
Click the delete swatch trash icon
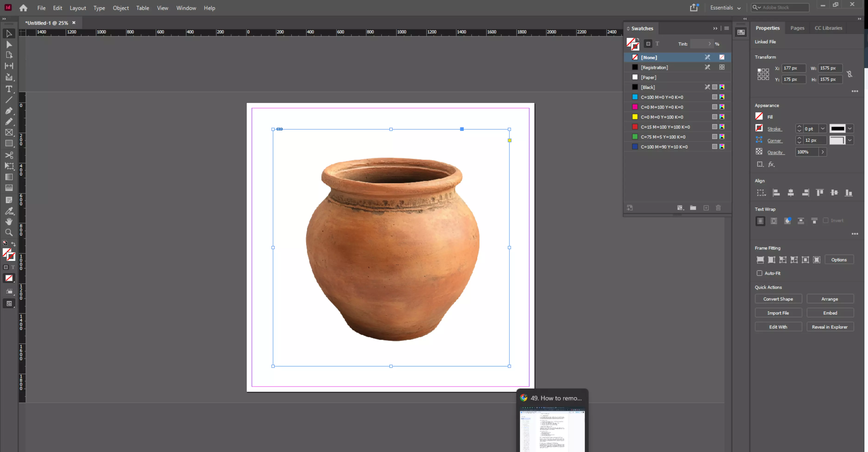coord(718,208)
